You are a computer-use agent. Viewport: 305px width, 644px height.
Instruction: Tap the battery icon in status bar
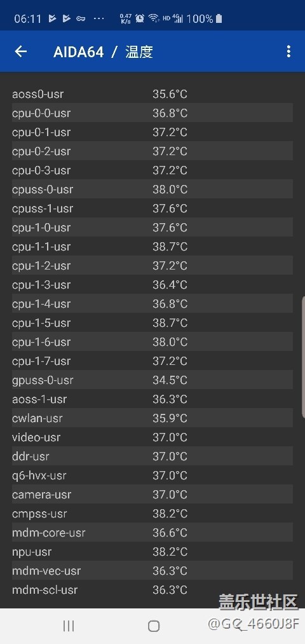click(219, 18)
